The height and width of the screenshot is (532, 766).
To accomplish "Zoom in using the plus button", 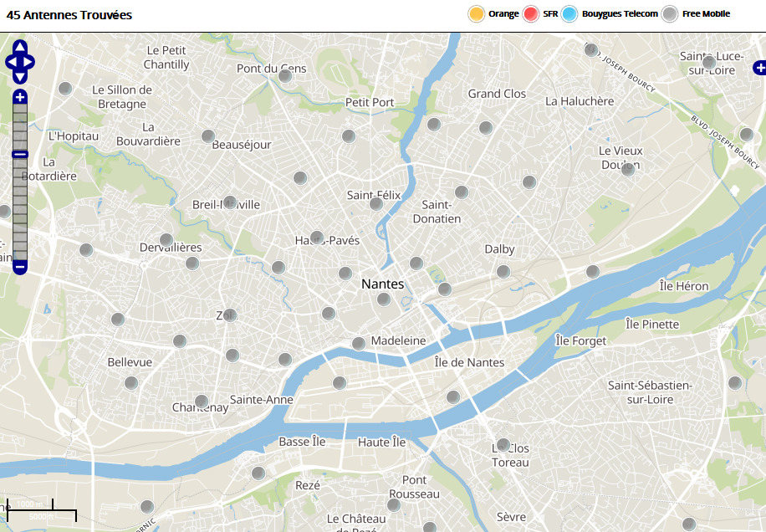I will tap(20, 98).
